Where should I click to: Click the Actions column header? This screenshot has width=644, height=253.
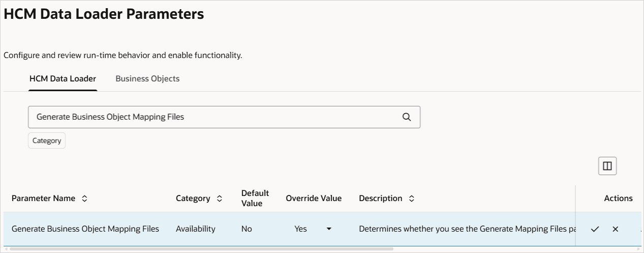click(x=618, y=199)
